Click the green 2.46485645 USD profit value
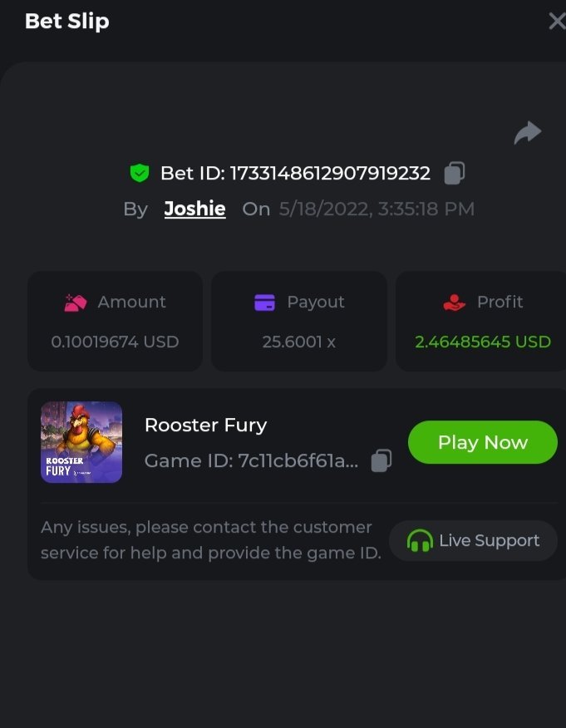 [482, 342]
